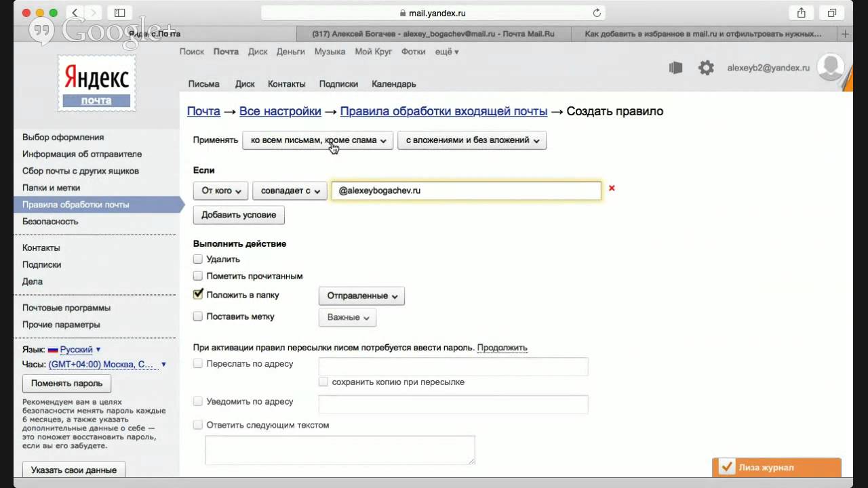Open Почтовые программы in sidebar

click(x=66, y=308)
